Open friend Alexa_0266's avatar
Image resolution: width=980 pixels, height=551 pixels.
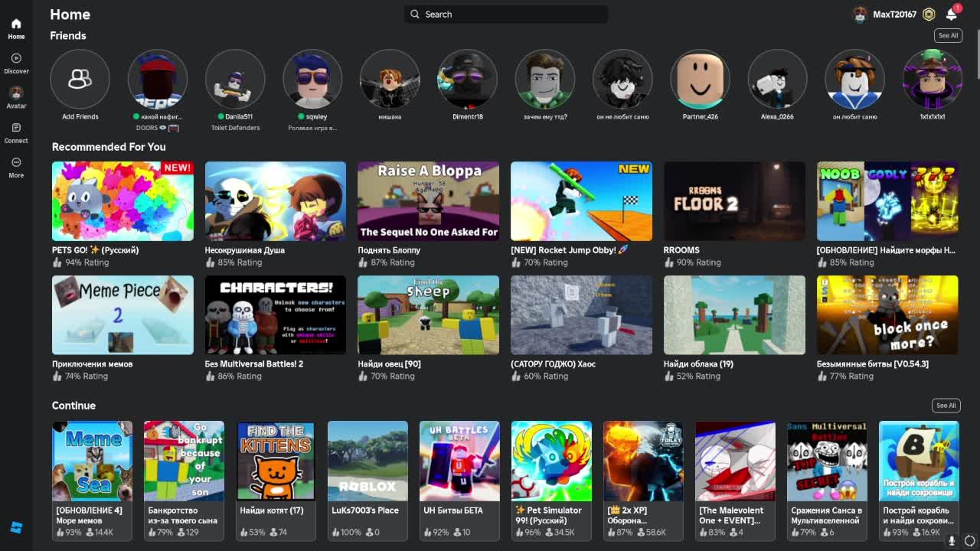tap(777, 79)
